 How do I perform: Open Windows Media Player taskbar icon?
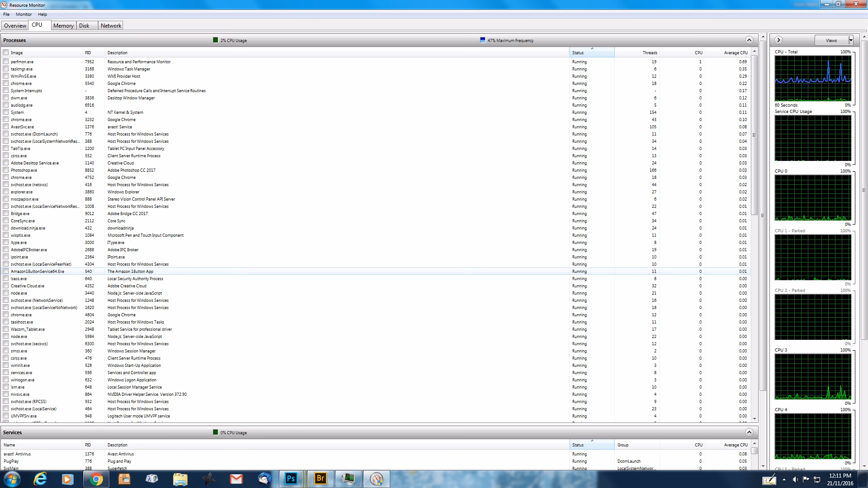(68, 479)
